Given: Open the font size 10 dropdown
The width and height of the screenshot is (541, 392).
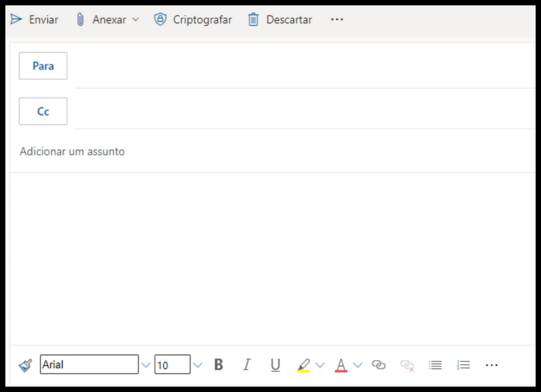Looking at the screenshot, I should (x=198, y=365).
